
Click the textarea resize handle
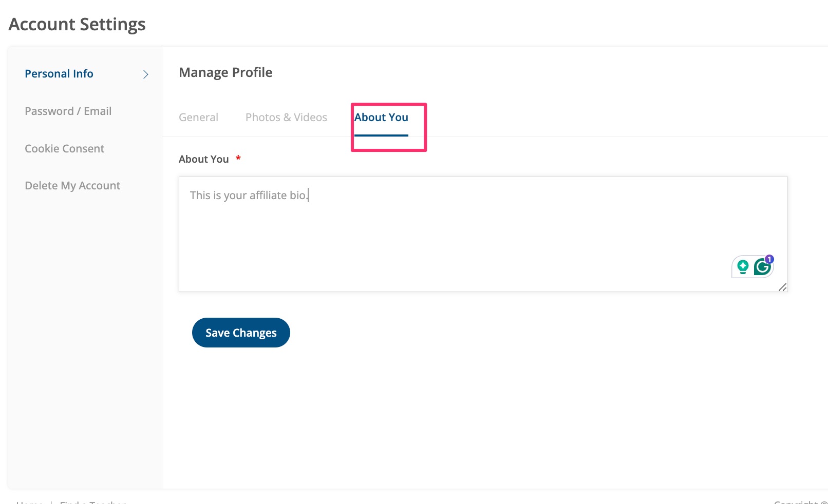(782, 287)
